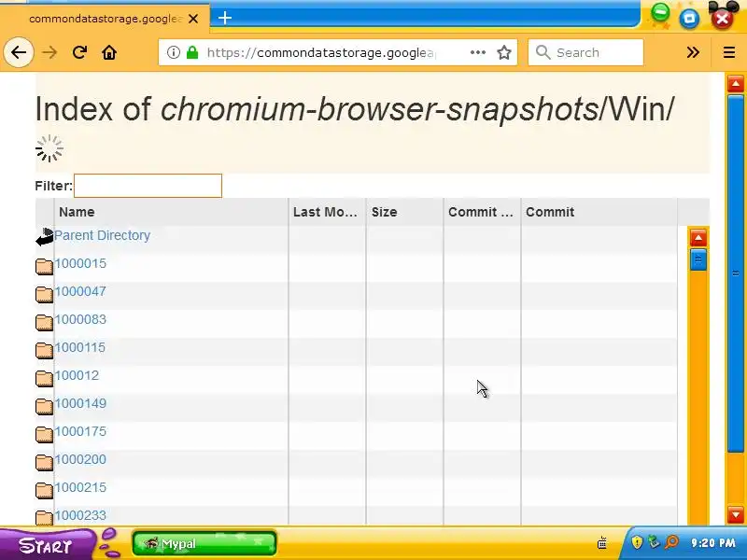Click folder icon beside 100012

coord(44,379)
